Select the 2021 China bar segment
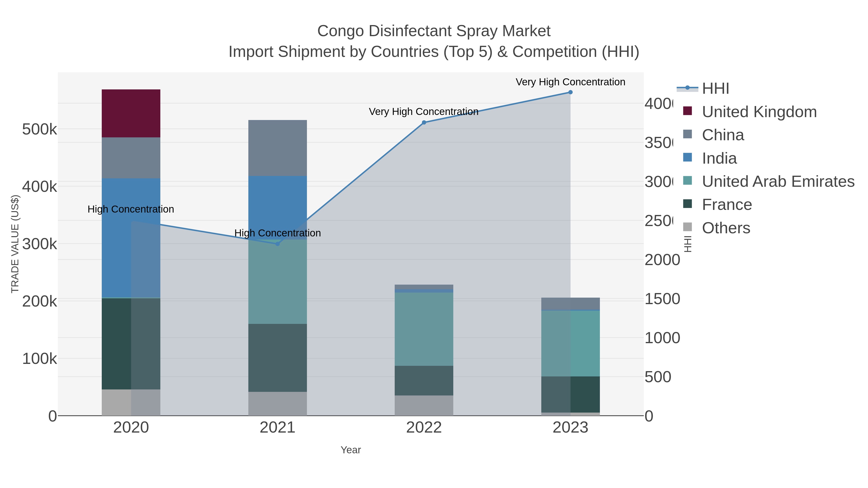Viewport: 868px width, 488px height. pyautogui.click(x=278, y=148)
